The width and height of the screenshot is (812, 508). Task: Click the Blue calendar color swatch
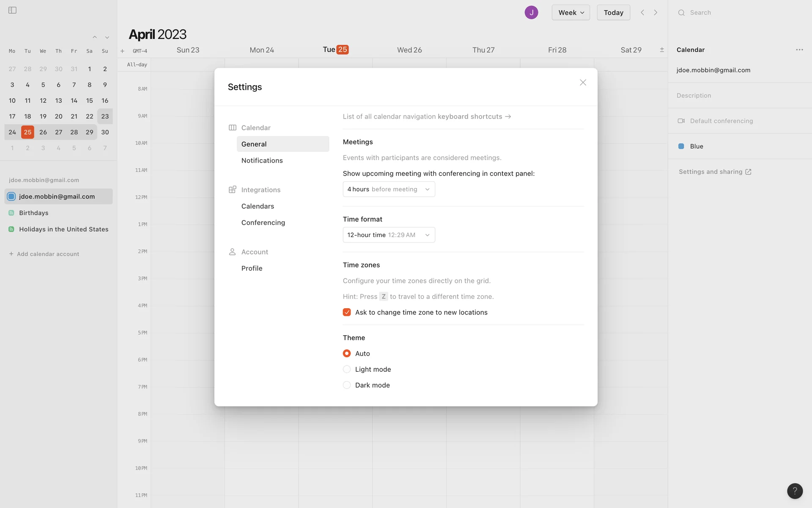(x=681, y=146)
